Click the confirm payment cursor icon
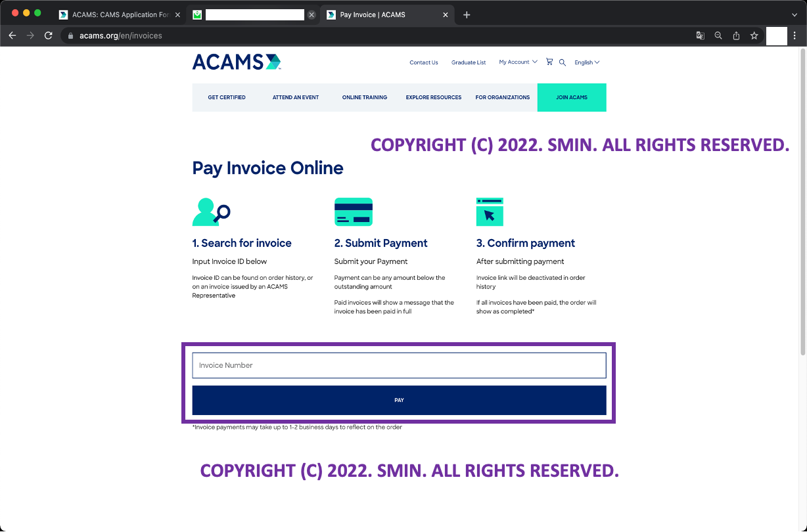The image size is (807, 532). 490,211
